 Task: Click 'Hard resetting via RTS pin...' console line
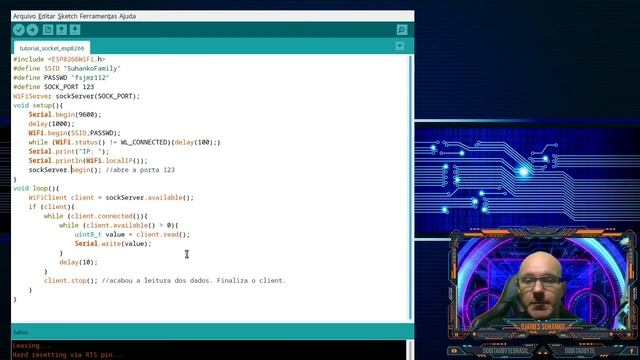point(68,355)
